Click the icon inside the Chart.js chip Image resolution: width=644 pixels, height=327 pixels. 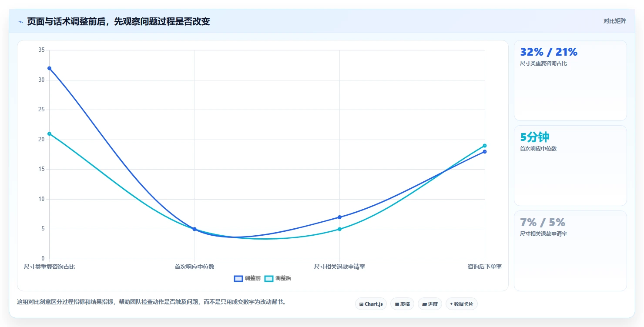pos(361,304)
